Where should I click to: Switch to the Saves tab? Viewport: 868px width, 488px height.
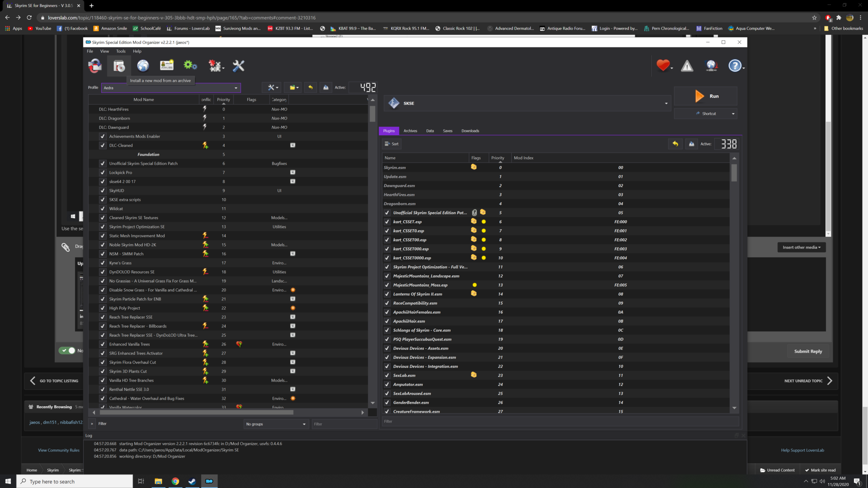coord(448,131)
